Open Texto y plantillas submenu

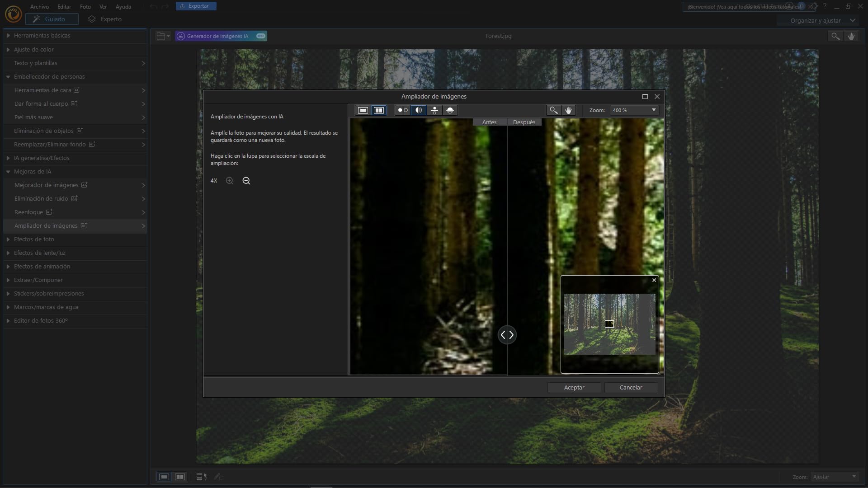click(x=75, y=63)
